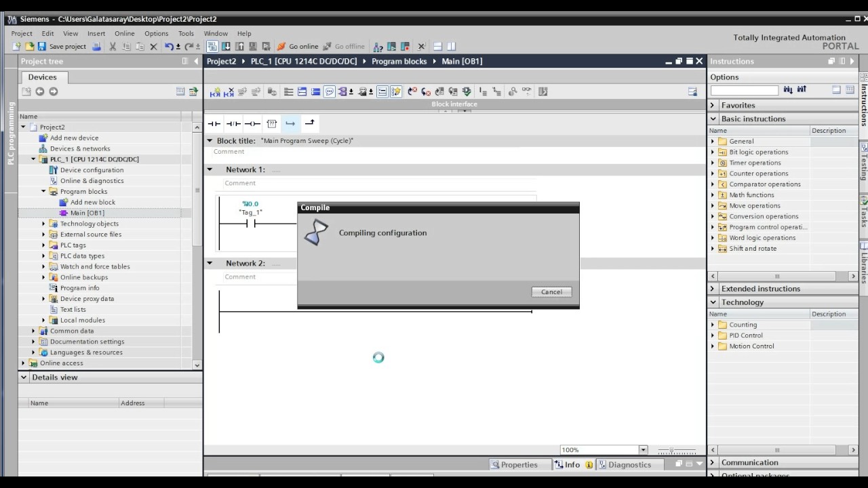Image resolution: width=868 pixels, height=488 pixels.
Task: Toggle the favorites display in editor icon
Action: [x=396, y=91]
